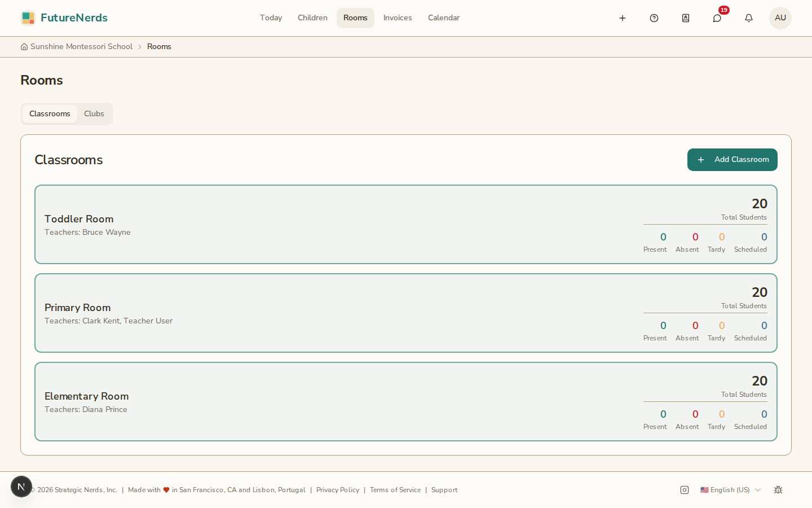The image size is (812, 508).
Task: Click Primary Room's Tardy count
Action: [x=722, y=326]
